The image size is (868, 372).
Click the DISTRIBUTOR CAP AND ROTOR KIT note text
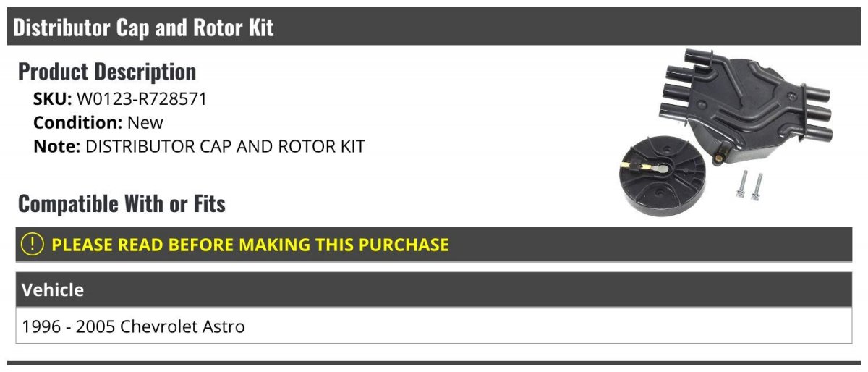click(225, 146)
